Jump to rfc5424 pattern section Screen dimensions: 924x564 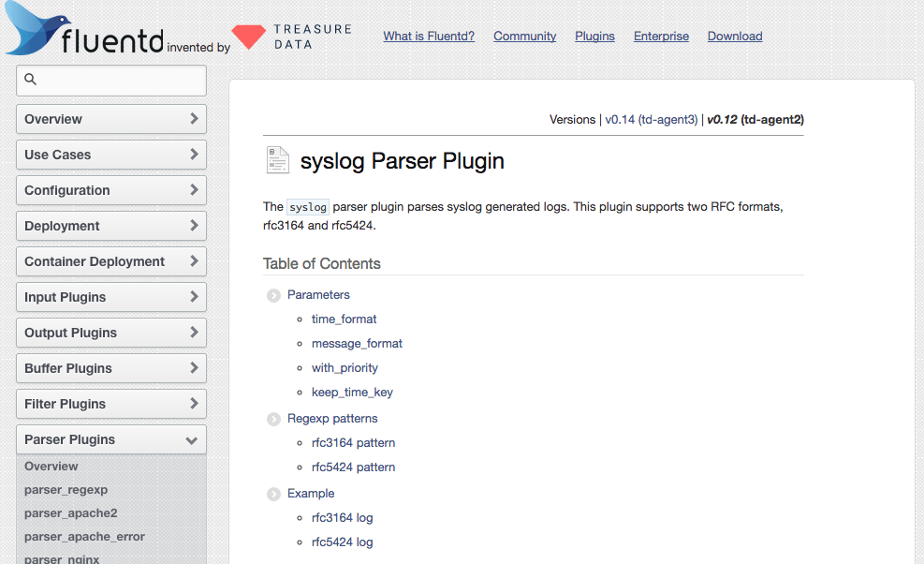pos(353,468)
